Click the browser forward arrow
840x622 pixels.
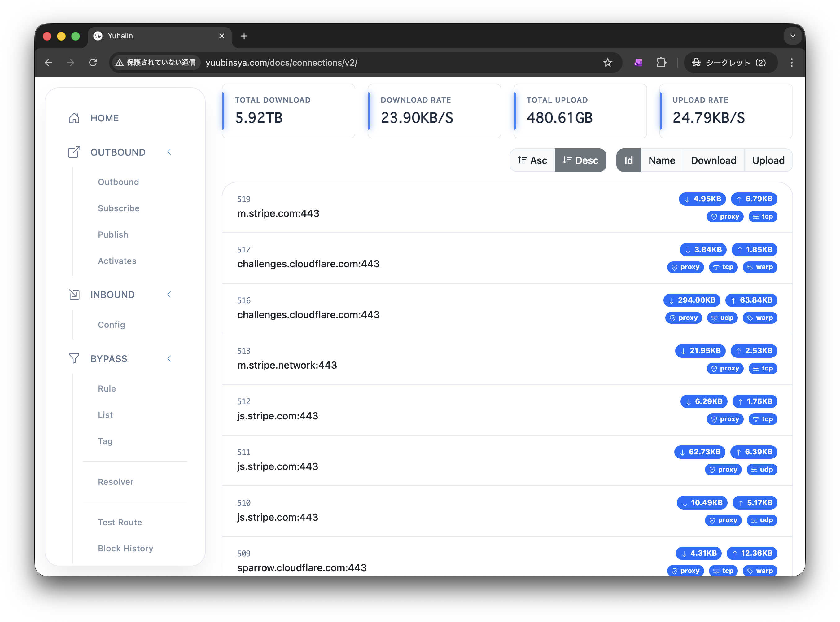(x=70, y=63)
